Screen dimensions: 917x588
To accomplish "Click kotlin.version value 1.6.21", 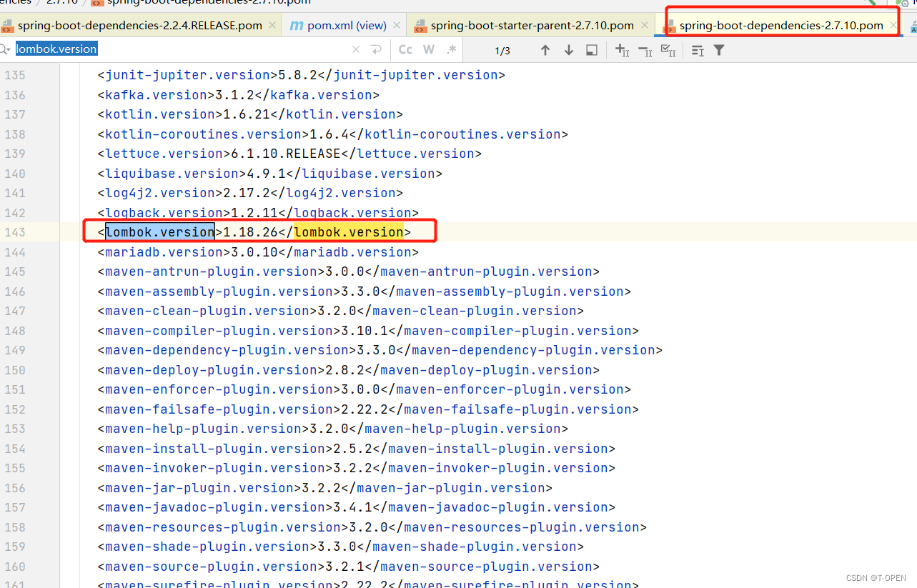I will click(247, 114).
